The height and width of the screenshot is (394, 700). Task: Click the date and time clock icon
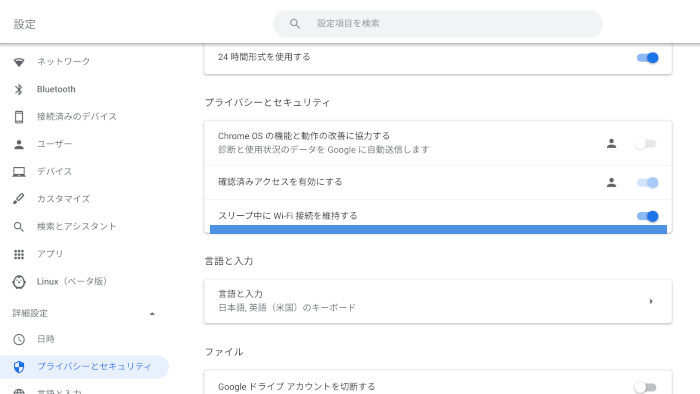[x=19, y=339]
